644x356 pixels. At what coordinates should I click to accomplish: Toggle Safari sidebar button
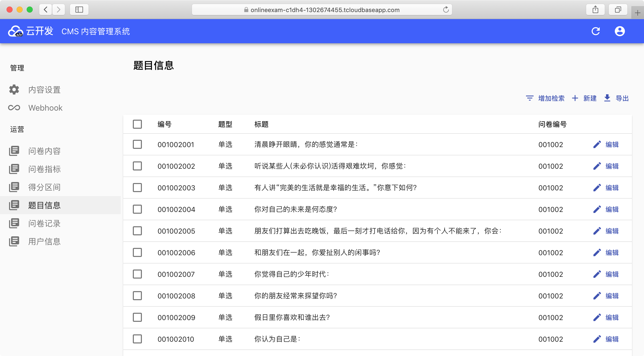[79, 10]
